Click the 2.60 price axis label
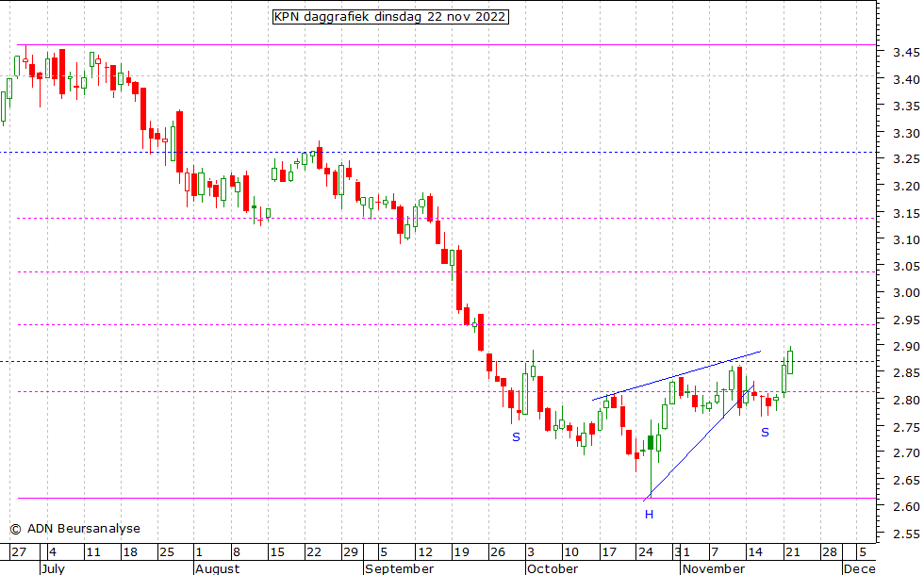 [906, 507]
